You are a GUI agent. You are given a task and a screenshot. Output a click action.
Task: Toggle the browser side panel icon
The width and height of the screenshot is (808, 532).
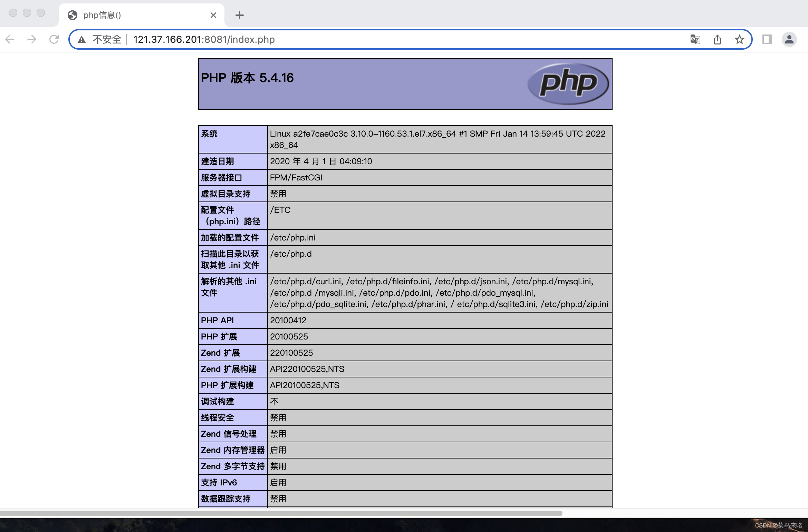pyautogui.click(x=767, y=39)
